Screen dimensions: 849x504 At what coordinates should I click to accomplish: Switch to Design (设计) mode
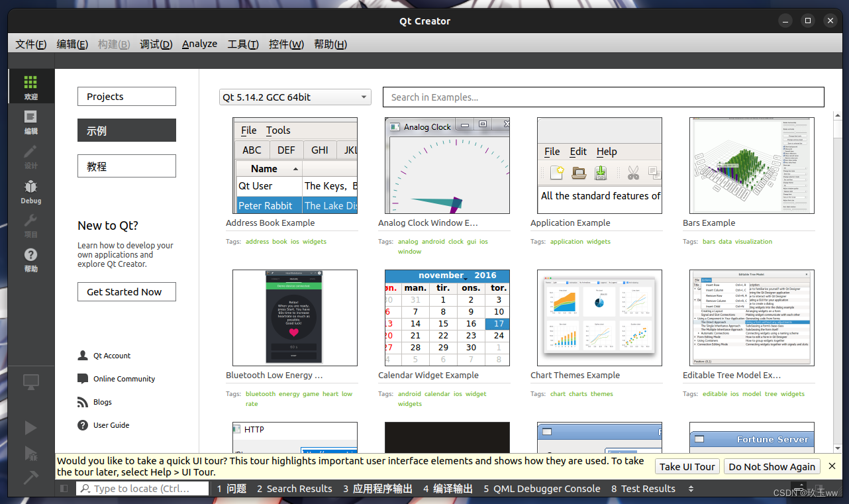(30, 156)
